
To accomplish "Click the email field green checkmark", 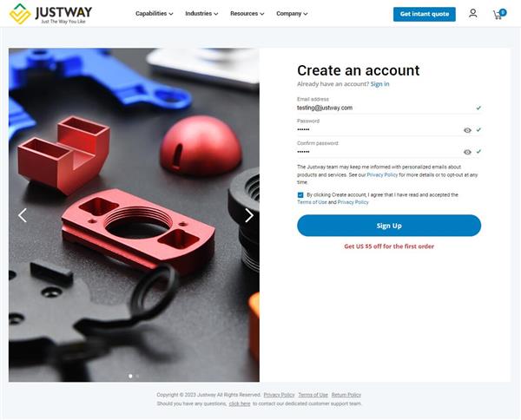I will pos(478,108).
